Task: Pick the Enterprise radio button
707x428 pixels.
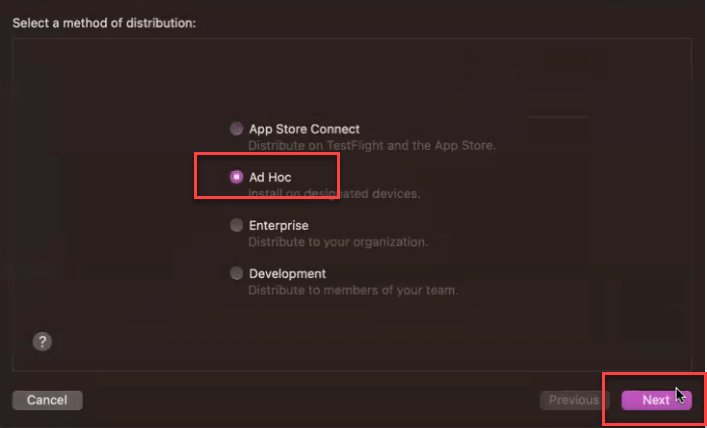Action: tap(236, 225)
